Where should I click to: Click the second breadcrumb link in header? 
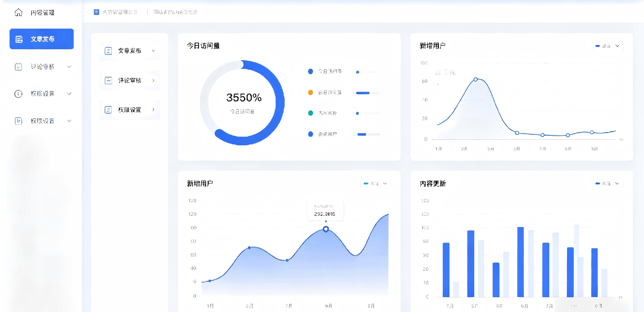tap(175, 12)
